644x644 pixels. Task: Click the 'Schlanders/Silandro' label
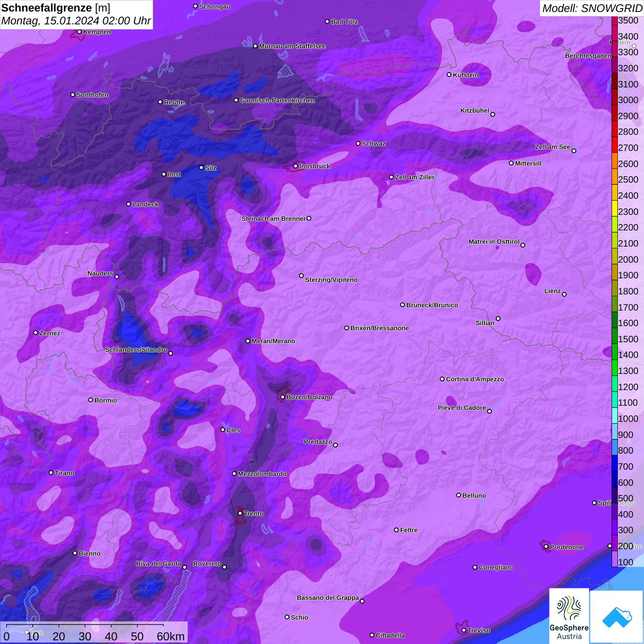click(x=136, y=350)
